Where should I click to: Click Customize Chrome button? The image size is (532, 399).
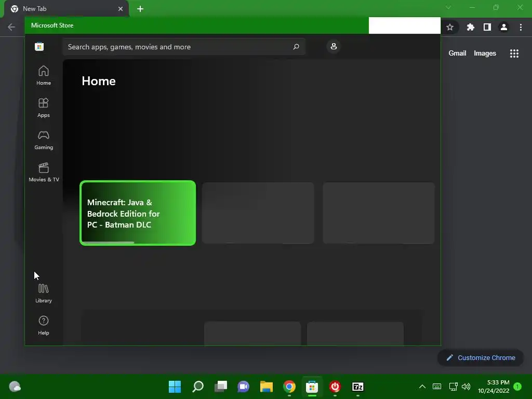(x=481, y=357)
